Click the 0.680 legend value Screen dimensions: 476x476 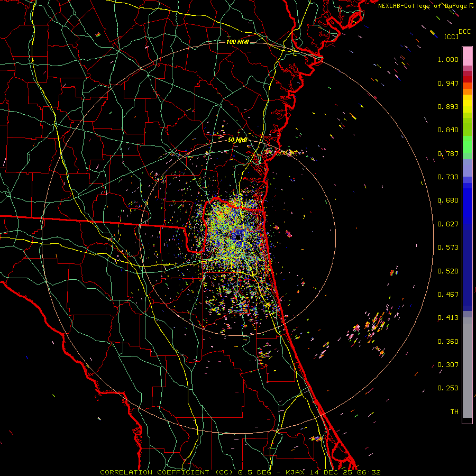coord(448,200)
